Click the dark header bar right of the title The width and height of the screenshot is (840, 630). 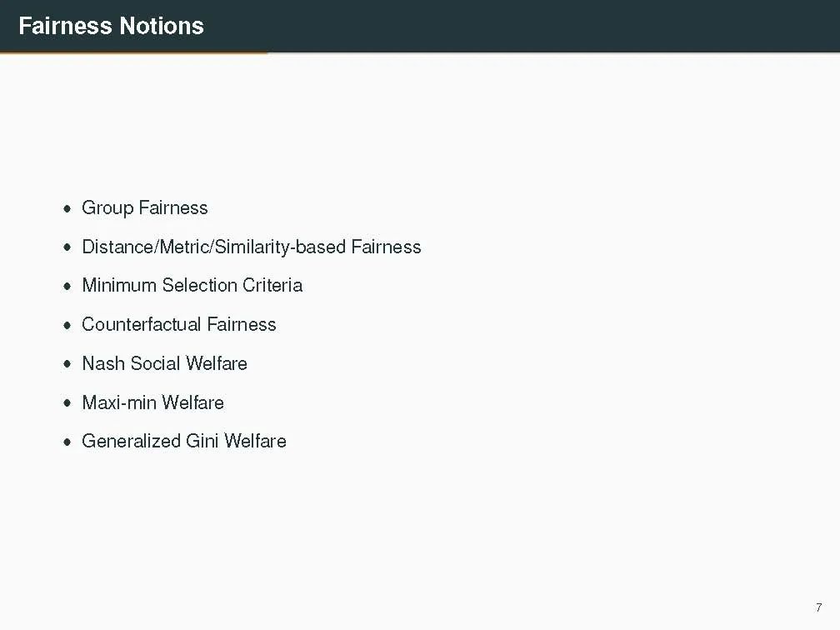click(522, 26)
